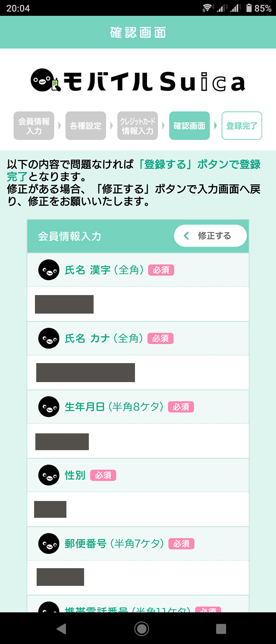Tap the redacted 生年月日 value
The height and width of the screenshot is (644, 276).
point(62,442)
